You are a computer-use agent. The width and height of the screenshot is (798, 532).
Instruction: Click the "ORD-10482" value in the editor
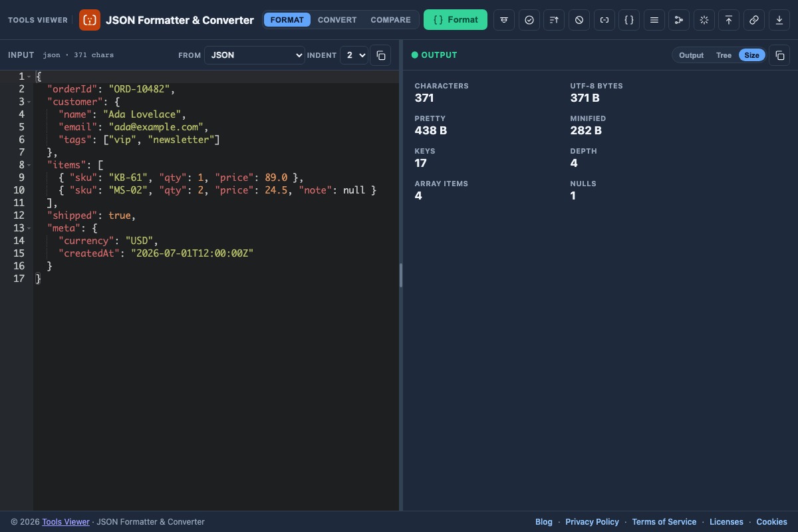tap(139, 89)
